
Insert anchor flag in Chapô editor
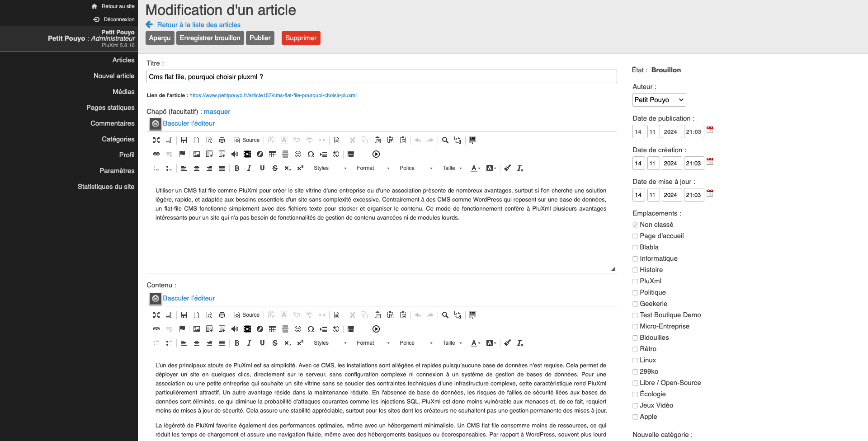(x=182, y=154)
